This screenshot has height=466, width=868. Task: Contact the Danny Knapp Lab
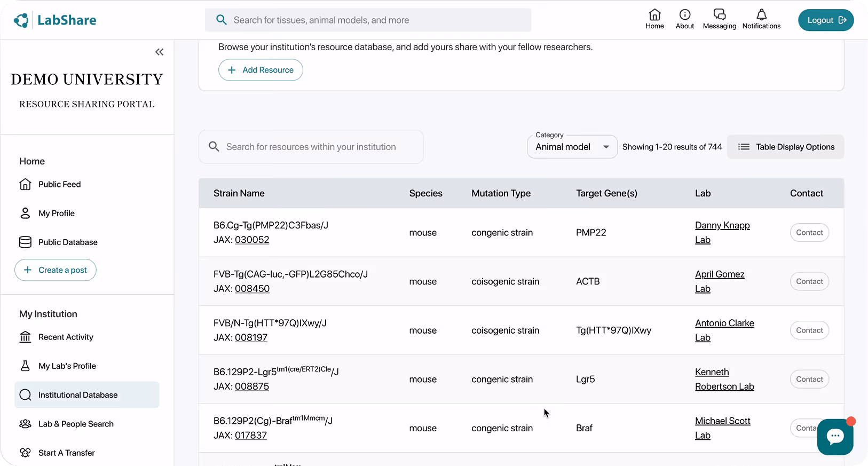[809, 233]
